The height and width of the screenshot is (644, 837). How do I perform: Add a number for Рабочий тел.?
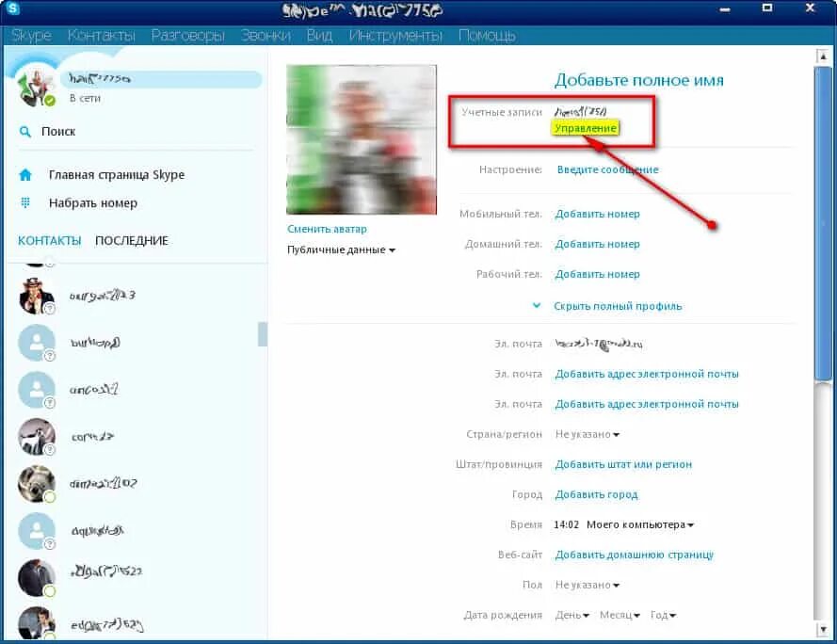point(597,275)
